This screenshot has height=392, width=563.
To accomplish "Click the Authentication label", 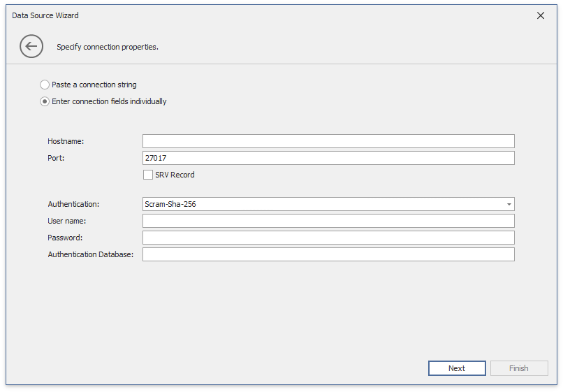I will [x=73, y=204].
